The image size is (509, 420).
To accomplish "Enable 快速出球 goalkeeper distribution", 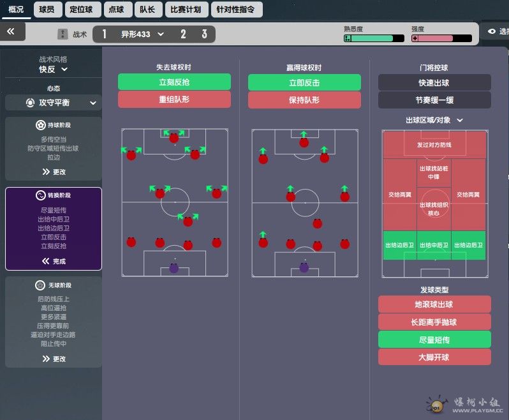I will click(x=434, y=82).
